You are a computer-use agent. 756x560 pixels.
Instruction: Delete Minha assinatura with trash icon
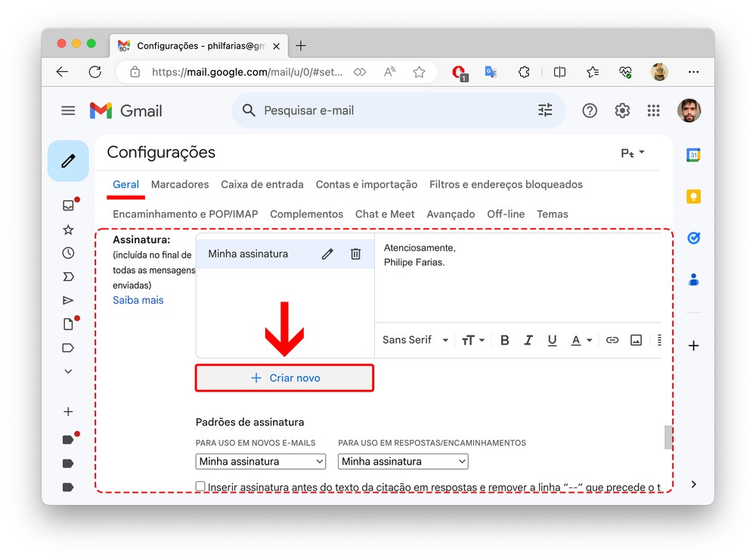click(x=355, y=254)
